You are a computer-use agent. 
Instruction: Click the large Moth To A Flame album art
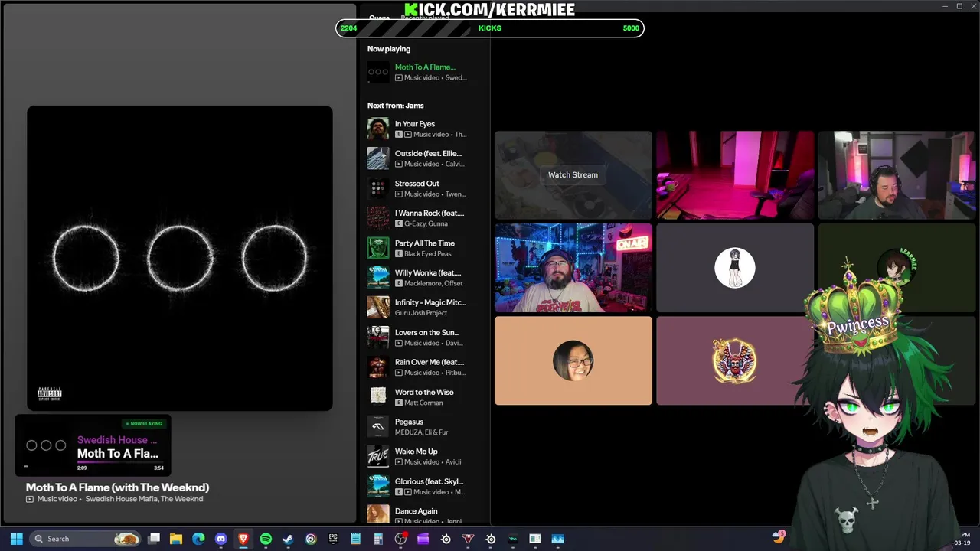[x=180, y=259]
